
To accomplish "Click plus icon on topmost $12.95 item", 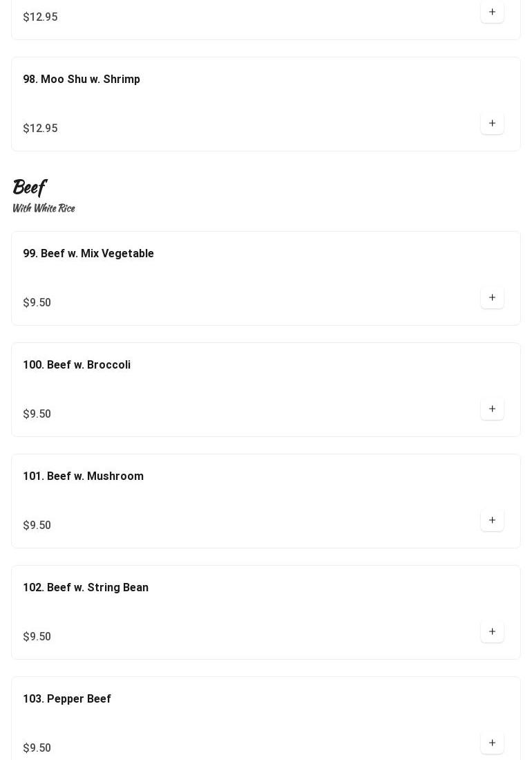I will tap(492, 12).
